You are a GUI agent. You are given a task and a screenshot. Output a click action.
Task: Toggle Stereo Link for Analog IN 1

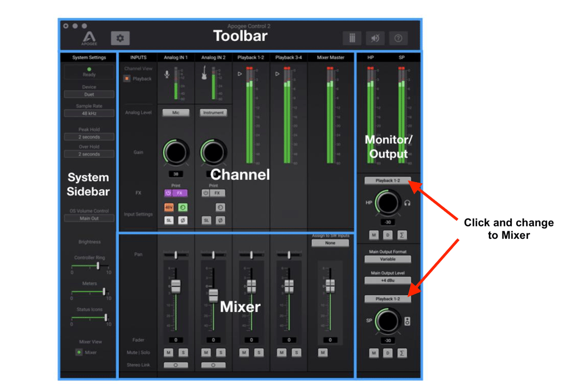coord(176,365)
